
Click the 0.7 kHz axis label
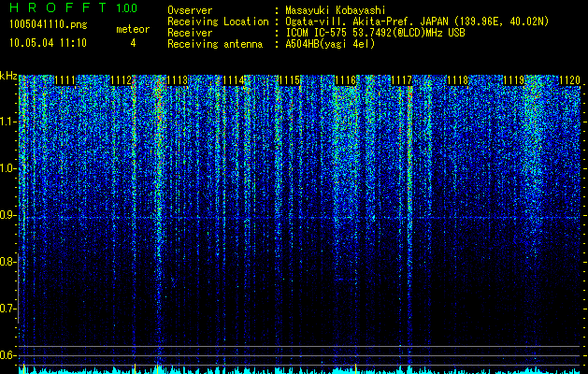point(7,309)
